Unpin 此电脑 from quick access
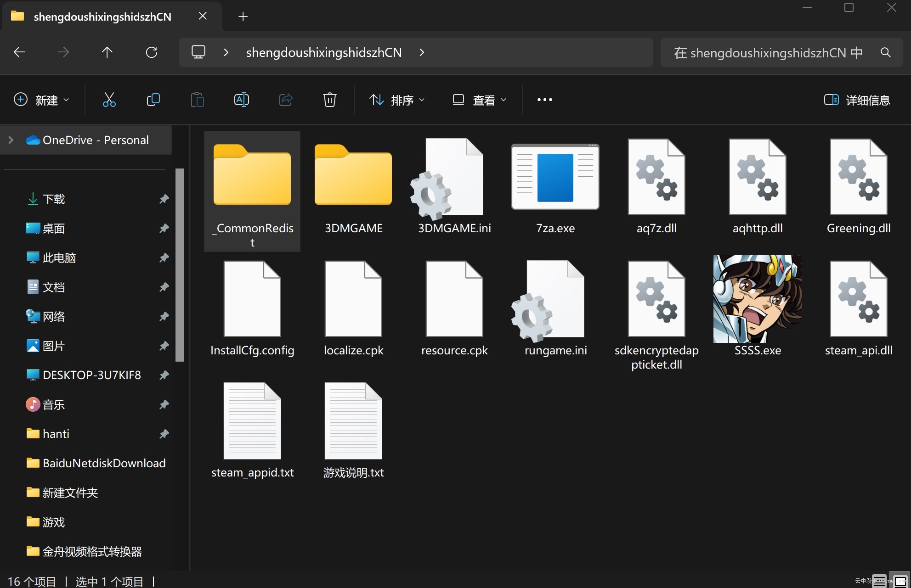Screen dimensions: 911x588 tap(164, 258)
